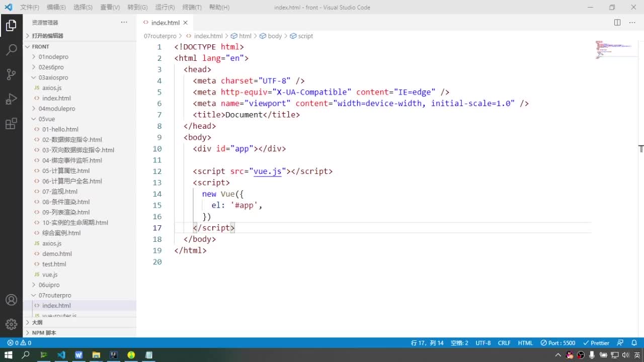Click the body breadcrumb segment
The width and height of the screenshot is (644, 362).
pos(271,36)
